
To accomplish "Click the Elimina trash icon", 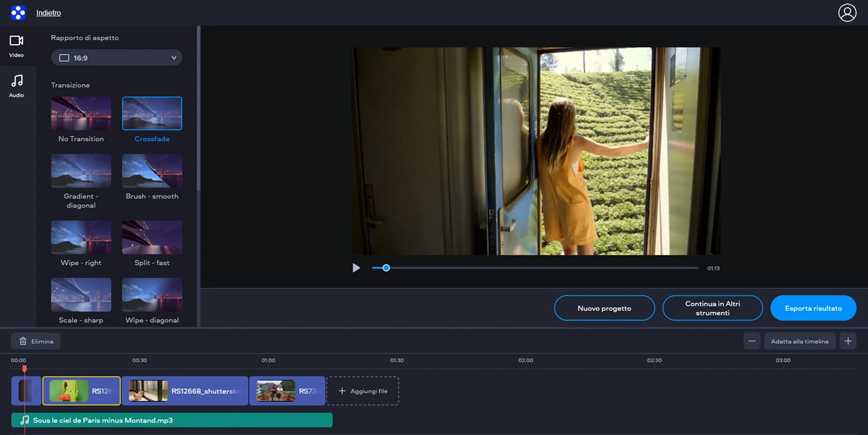I will (23, 341).
